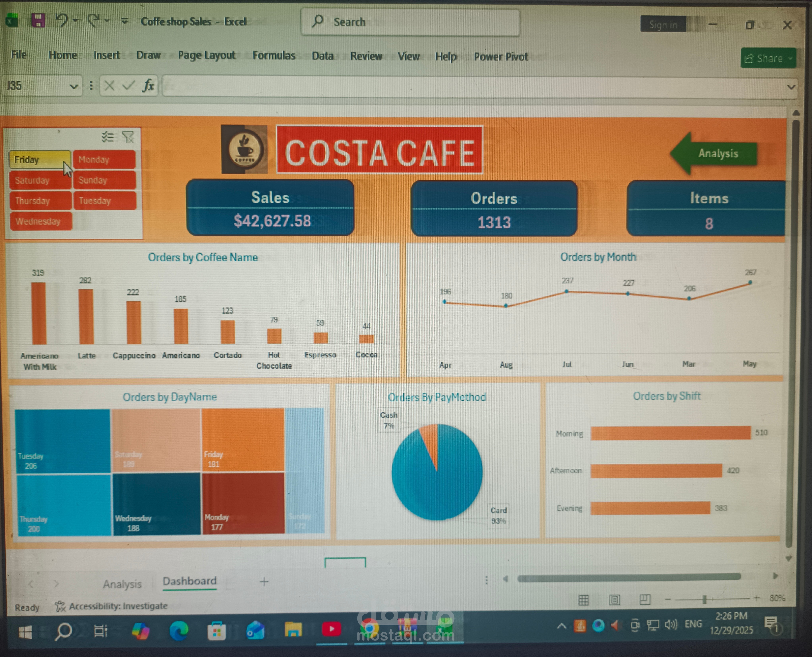812x657 pixels.
Task: Zoom out with the minus icon
Action: [x=668, y=599]
